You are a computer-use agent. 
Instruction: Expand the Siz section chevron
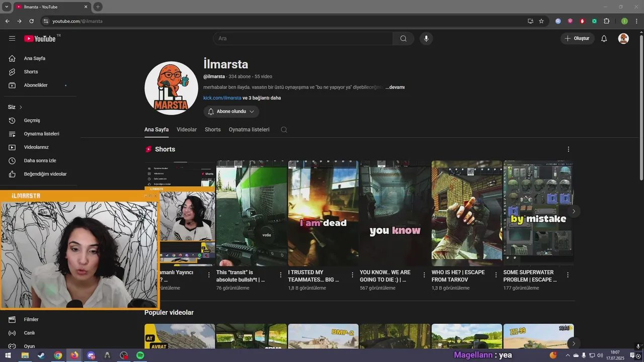click(21, 107)
